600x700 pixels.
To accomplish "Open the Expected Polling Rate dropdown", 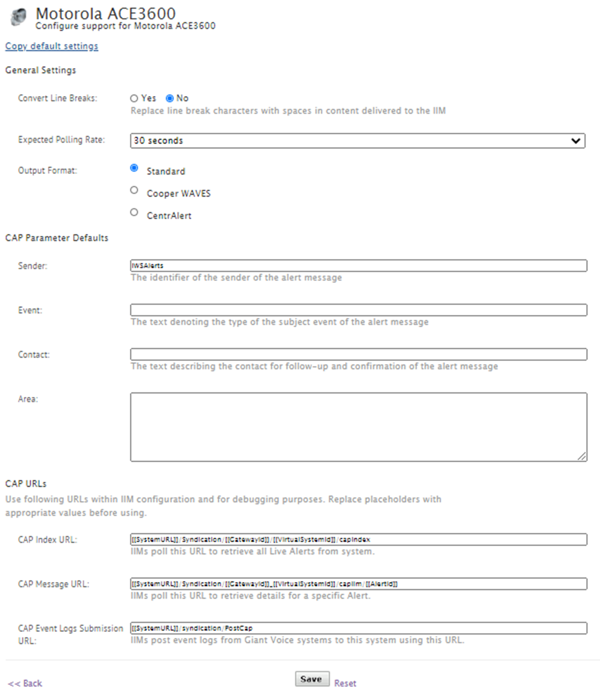I will pyautogui.click(x=358, y=141).
